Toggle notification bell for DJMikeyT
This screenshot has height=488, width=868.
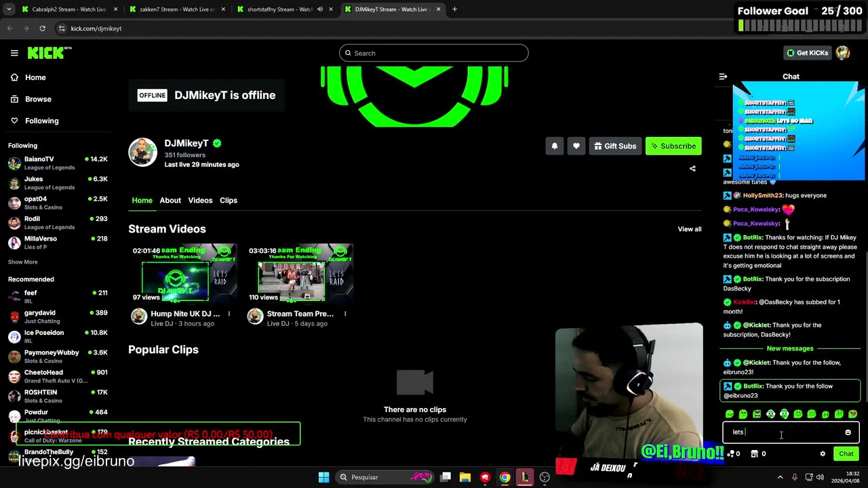554,146
